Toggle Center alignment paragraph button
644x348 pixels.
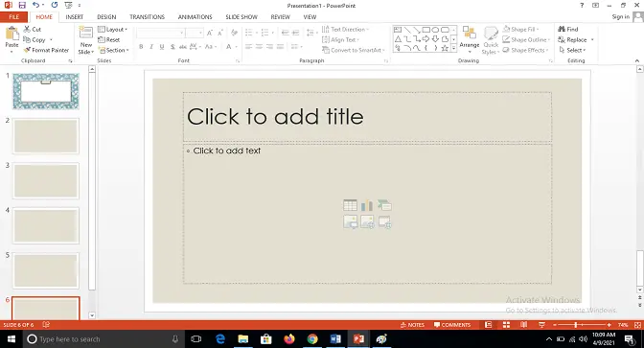click(x=259, y=46)
